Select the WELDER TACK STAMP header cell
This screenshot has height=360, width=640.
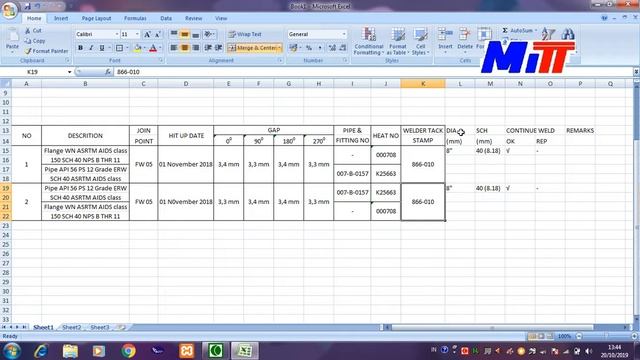(423, 136)
